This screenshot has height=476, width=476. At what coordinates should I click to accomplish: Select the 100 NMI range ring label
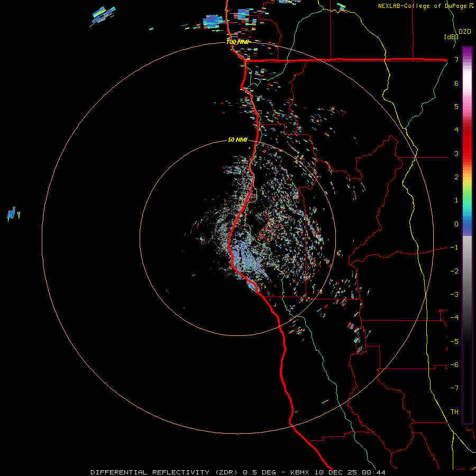(237, 42)
